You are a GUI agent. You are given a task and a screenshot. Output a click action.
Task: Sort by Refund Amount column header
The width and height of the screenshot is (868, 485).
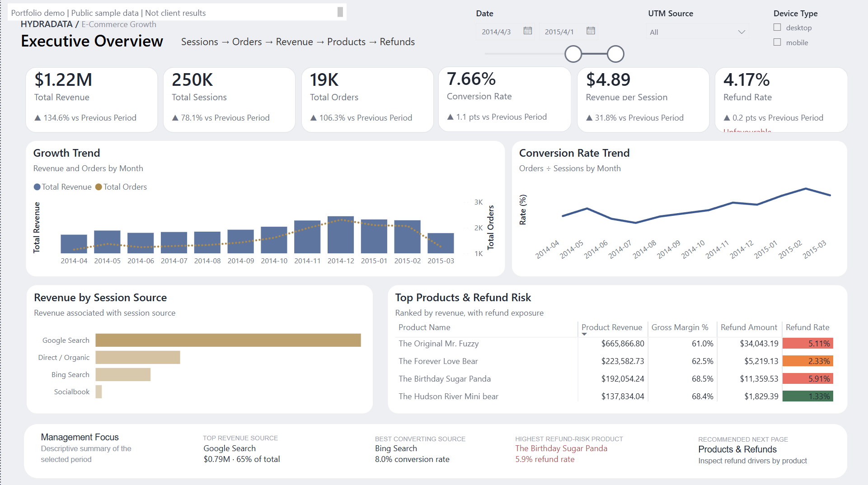pyautogui.click(x=749, y=327)
